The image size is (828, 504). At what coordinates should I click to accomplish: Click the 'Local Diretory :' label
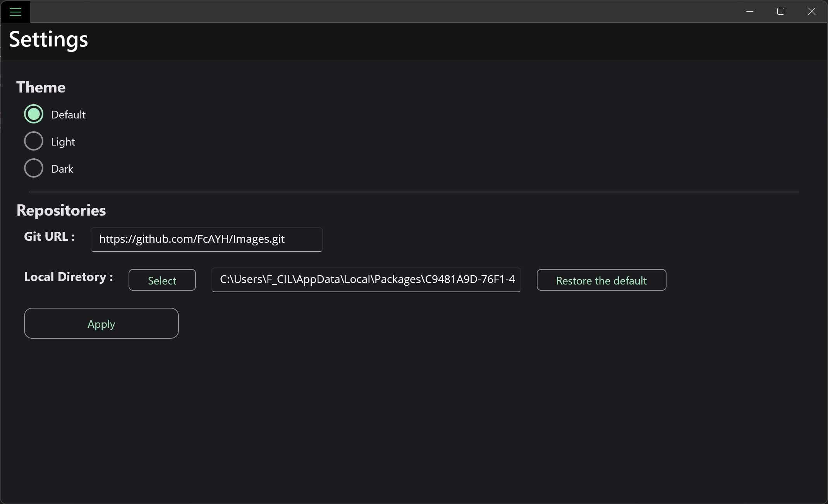pyautogui.click(x=69, y=277)
